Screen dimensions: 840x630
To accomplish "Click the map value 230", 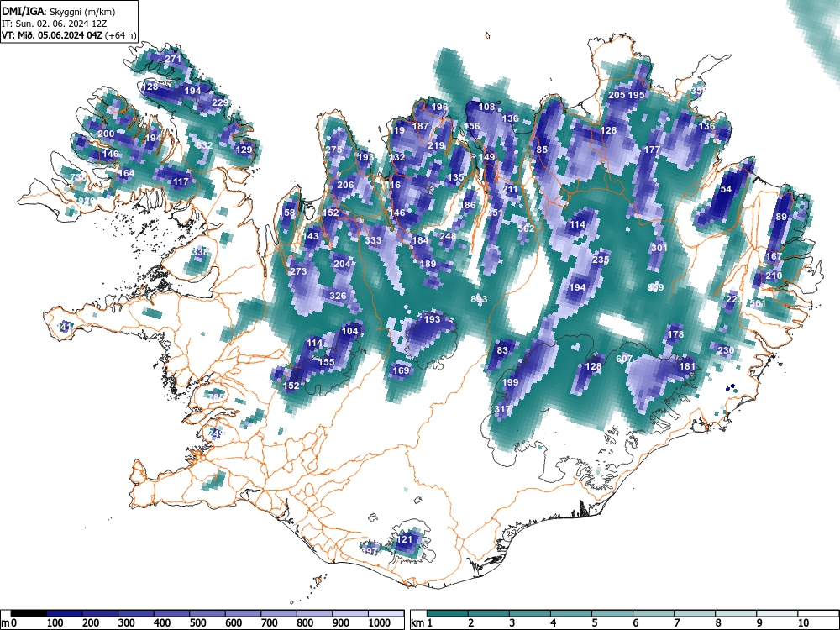I will 726,350.
